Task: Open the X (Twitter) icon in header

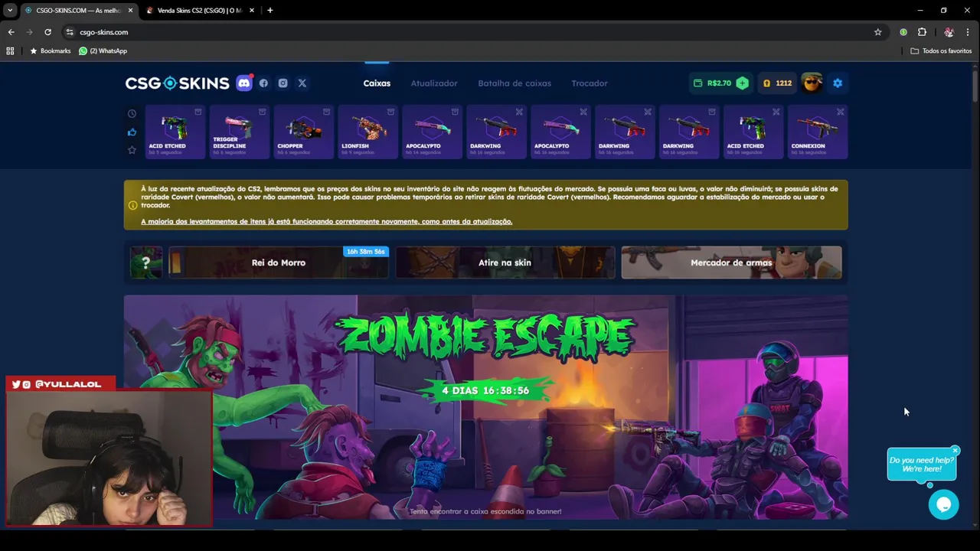Action: (x=302, y=83)
